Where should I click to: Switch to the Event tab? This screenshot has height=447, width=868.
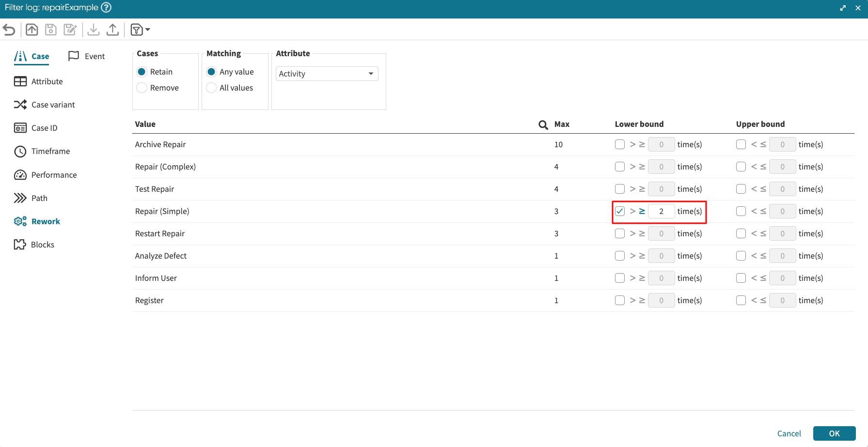[87, 56]
